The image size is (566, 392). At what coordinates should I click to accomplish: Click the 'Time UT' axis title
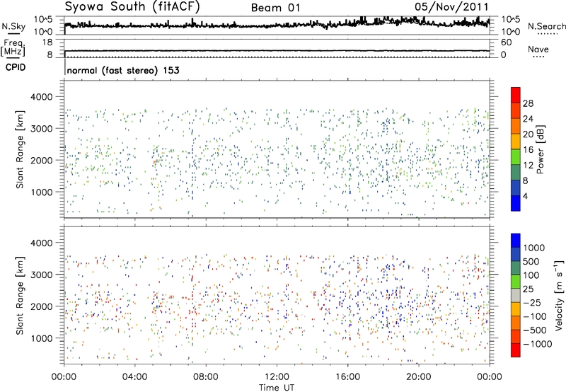277,388
